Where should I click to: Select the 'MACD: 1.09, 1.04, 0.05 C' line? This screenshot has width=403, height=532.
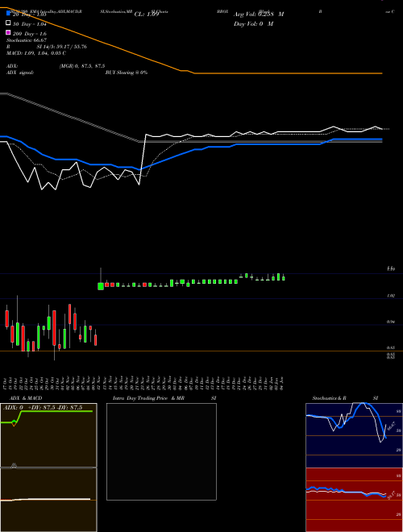pyautogui.click(x=36, y=53)
